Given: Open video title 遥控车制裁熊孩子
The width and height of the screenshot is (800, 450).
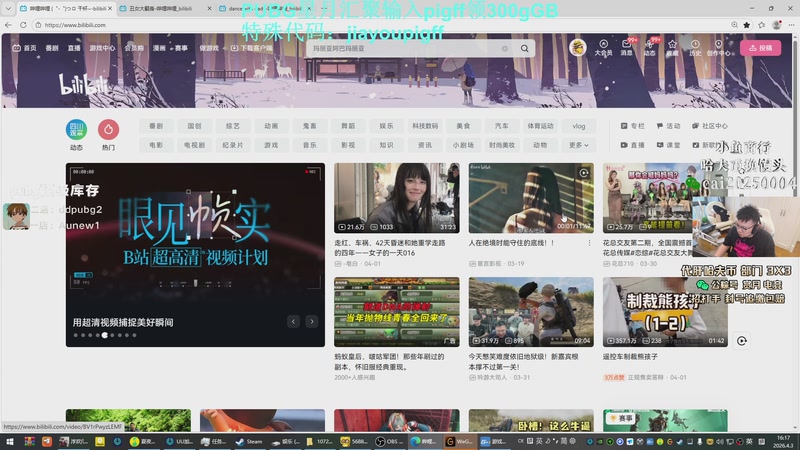Looking at the screenshot, I should pyautogui.click(x=630, y=357).
